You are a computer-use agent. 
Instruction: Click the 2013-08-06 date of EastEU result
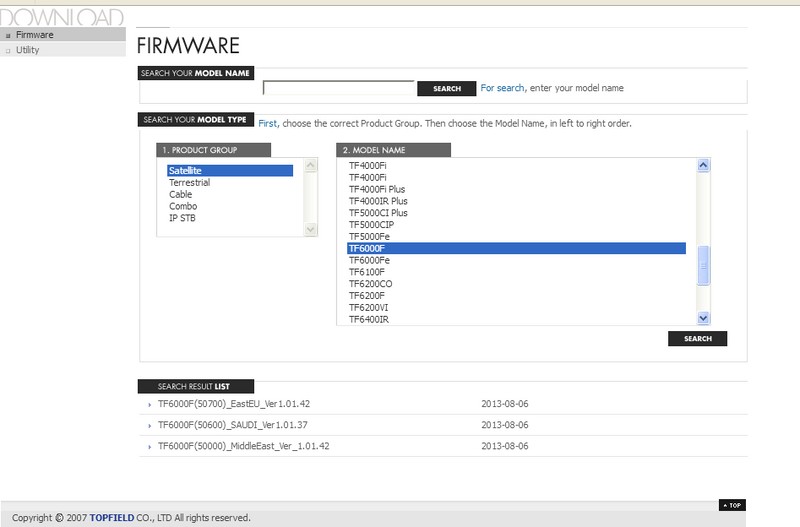point(505,404)
